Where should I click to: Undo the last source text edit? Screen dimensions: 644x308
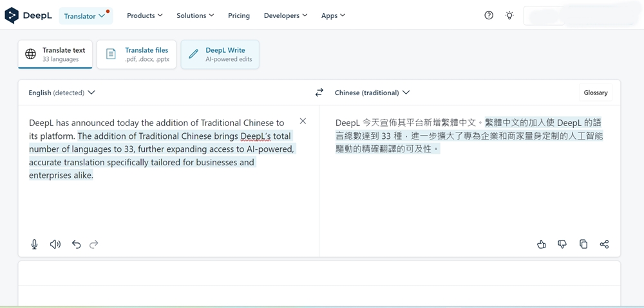(x=77, y=244)
